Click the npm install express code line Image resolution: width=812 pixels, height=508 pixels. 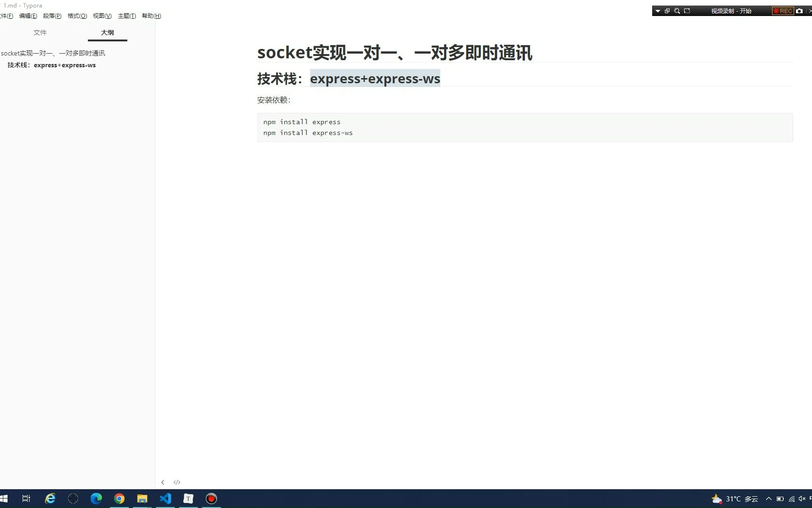[302, 122]
